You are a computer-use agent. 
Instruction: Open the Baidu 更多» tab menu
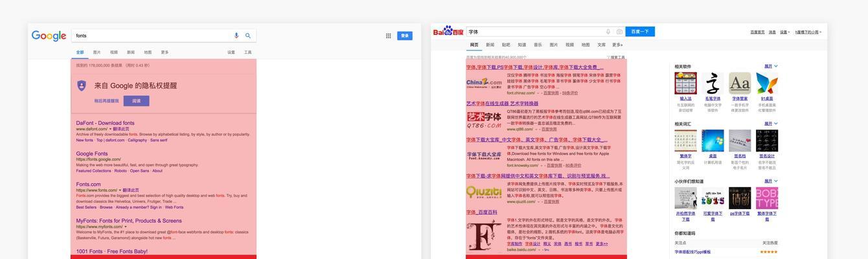click(x=617, y=45)
